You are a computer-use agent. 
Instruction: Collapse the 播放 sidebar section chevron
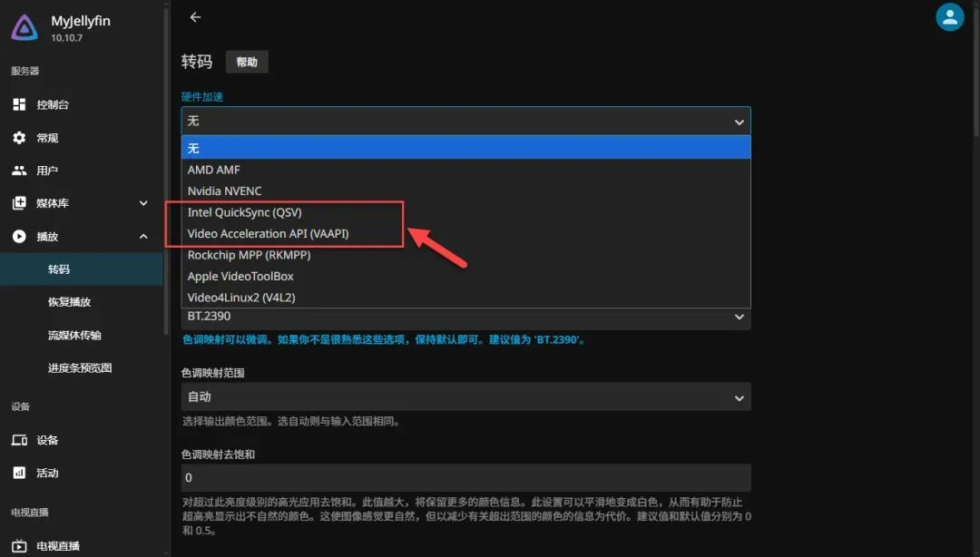point(143,236)
